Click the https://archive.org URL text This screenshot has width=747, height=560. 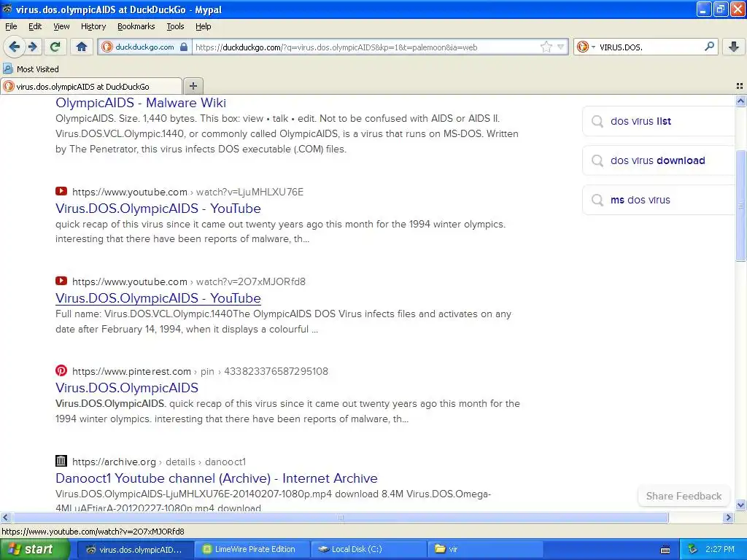pyautogui.click(x=114, y=462)
